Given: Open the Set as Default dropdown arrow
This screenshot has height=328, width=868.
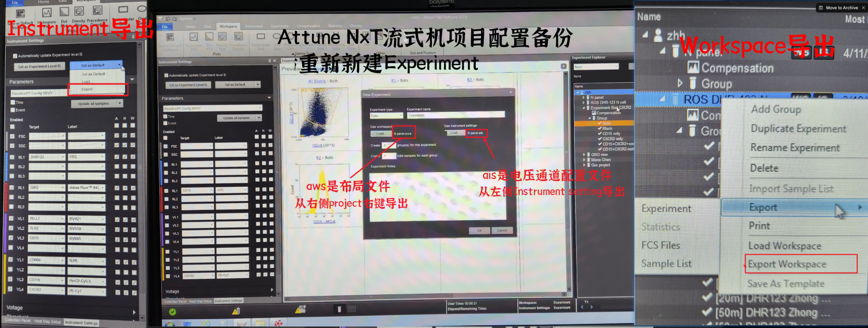Looking at the screenshot, I should click(119, 65).
